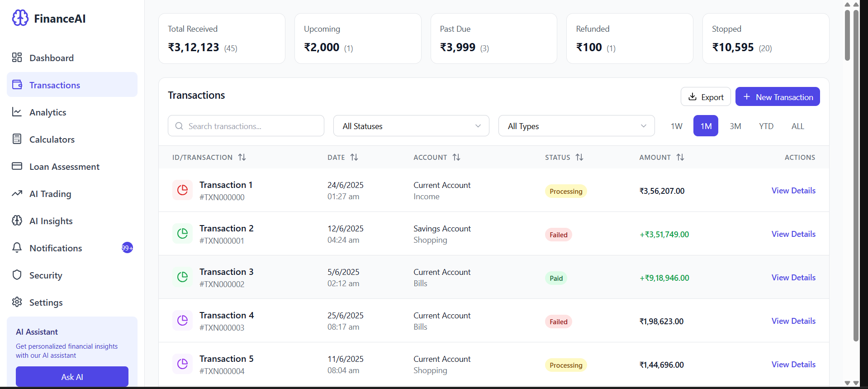The height and width of the screenshot is (389, 868).
Task: Click the Settings gear icon
Action: pos(17,302)
